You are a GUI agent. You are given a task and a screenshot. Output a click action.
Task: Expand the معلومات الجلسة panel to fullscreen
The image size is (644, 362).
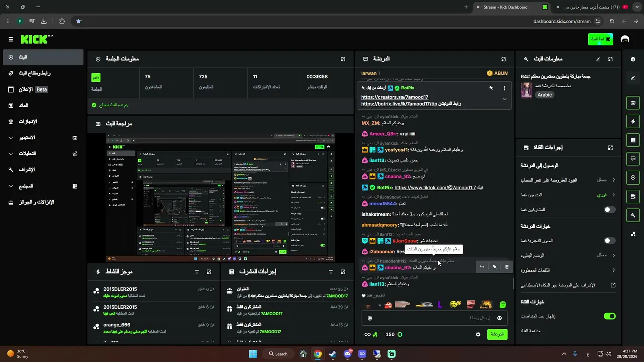[343, 59]
